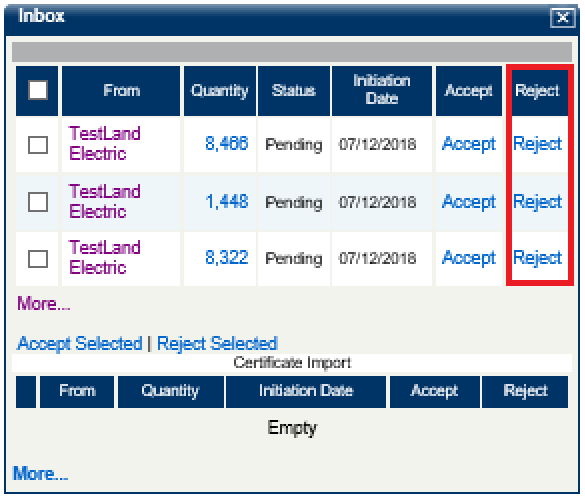
Task: Check the box for the 8,466 row
Action: pyautogui.click(x=38, y=144)
